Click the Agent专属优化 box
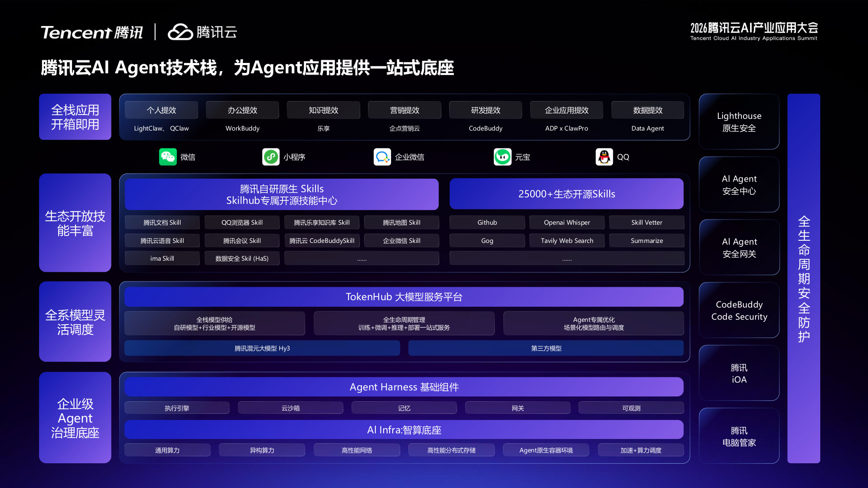Image resolution: width=868 pixels, height=488 pixels. [x=594, y=324]
